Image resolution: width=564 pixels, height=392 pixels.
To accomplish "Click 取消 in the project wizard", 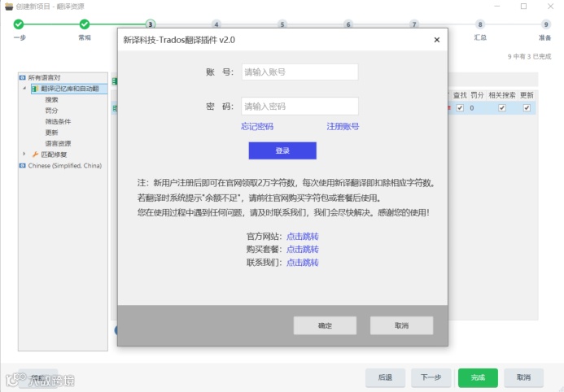I will [523, 377].
